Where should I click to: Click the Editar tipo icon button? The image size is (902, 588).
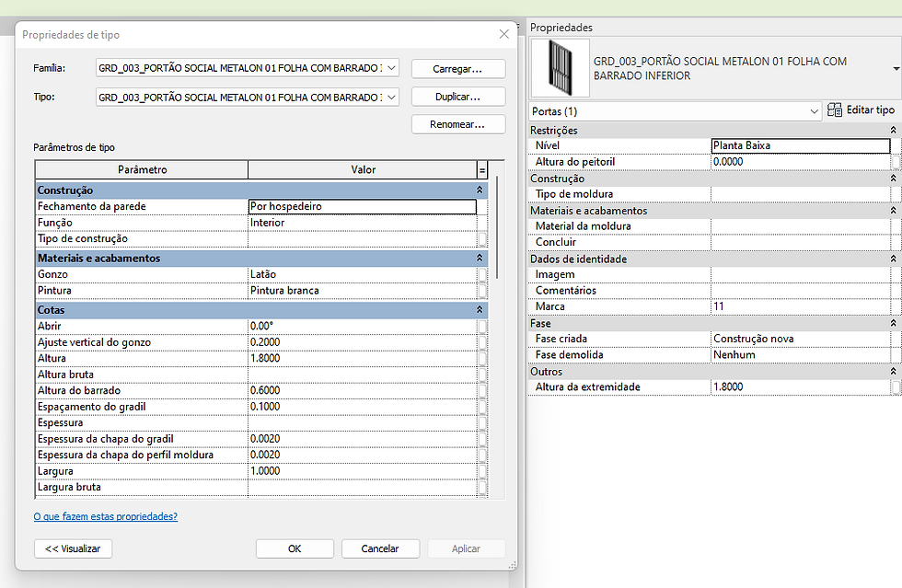click(862, 110)
